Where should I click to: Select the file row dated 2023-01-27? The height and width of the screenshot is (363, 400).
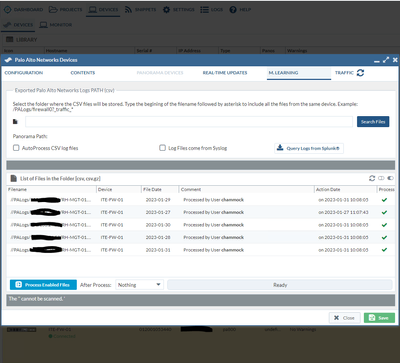(201, 212)
